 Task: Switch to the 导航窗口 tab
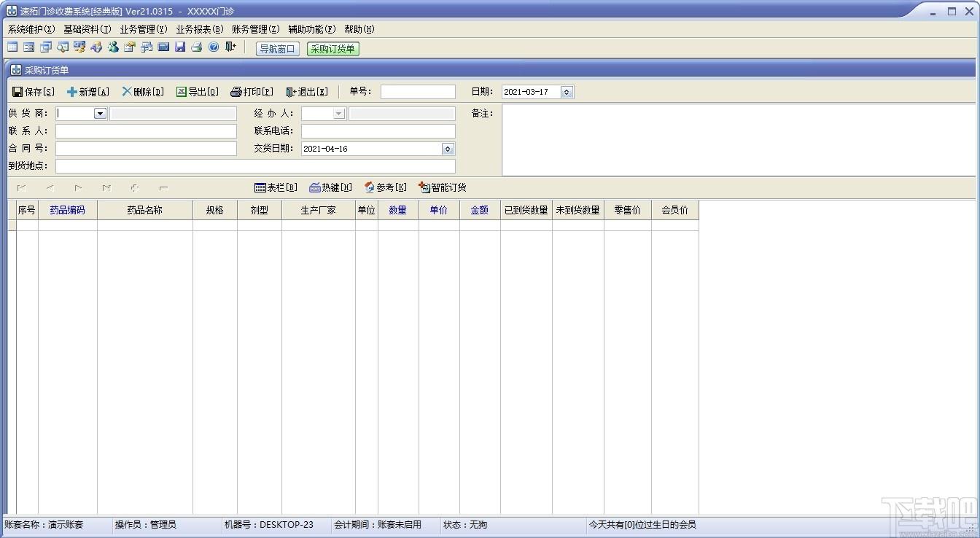coord(278,49)
